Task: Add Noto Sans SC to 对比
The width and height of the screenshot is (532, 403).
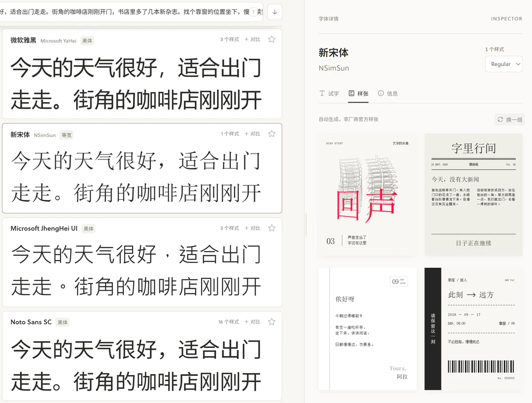Action: (x=252, y=322)
